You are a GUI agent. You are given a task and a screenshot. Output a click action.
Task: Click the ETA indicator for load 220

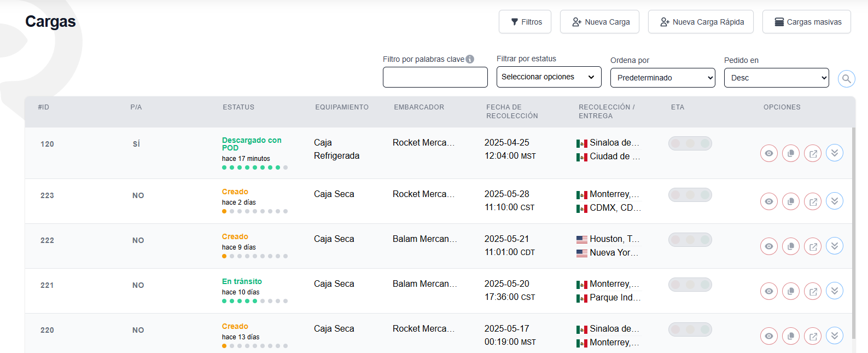[x=690, y=329]
